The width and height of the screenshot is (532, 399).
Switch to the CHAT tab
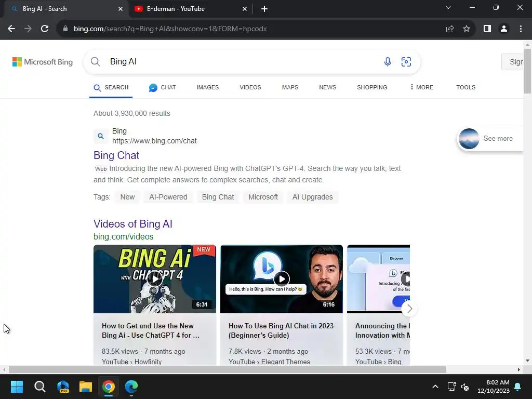[x=162, y=87]
